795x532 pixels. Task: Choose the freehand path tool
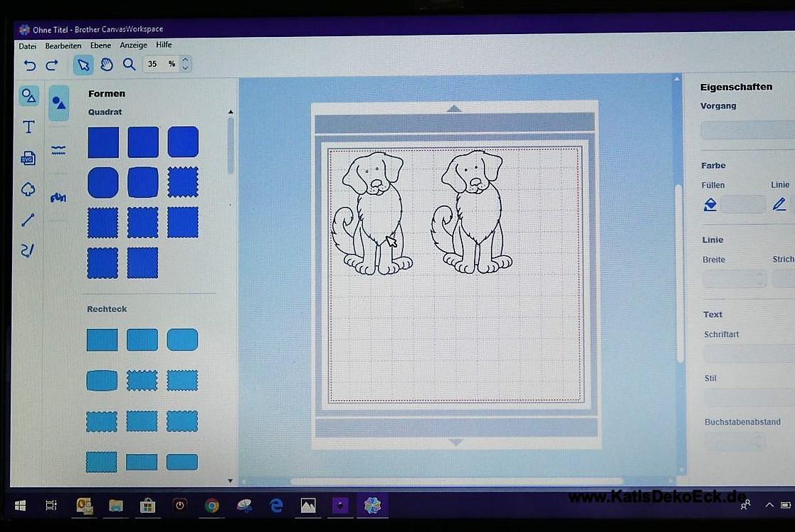tap(28, 250)
